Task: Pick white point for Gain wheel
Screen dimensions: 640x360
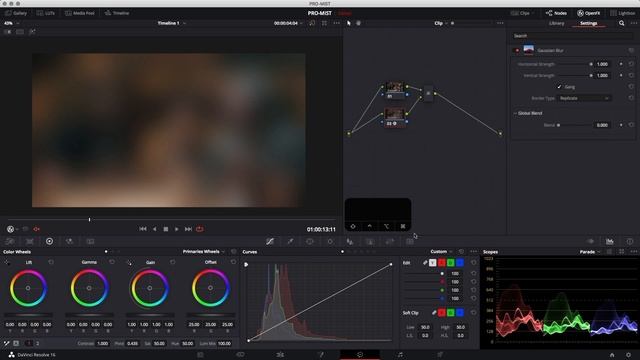Action: point(129,262)
